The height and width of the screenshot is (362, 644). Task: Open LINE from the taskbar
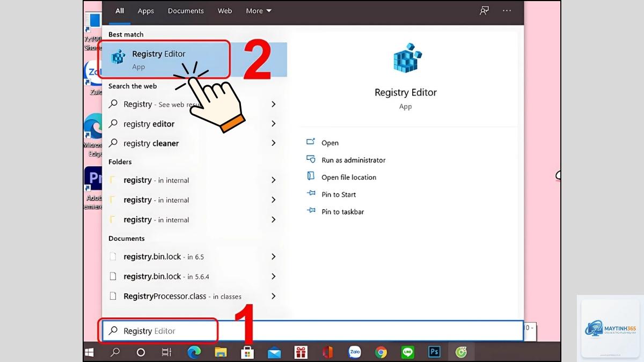(408, 352)
